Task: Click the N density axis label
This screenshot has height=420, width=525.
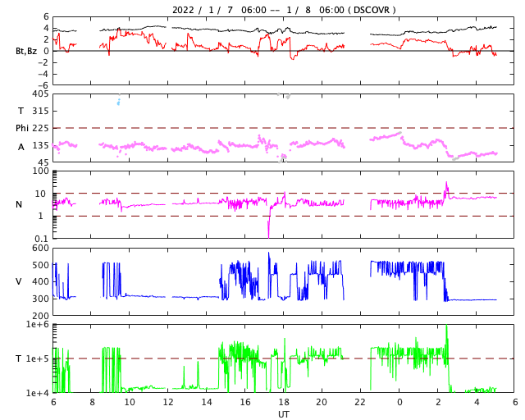Action: tap(19, 204)
